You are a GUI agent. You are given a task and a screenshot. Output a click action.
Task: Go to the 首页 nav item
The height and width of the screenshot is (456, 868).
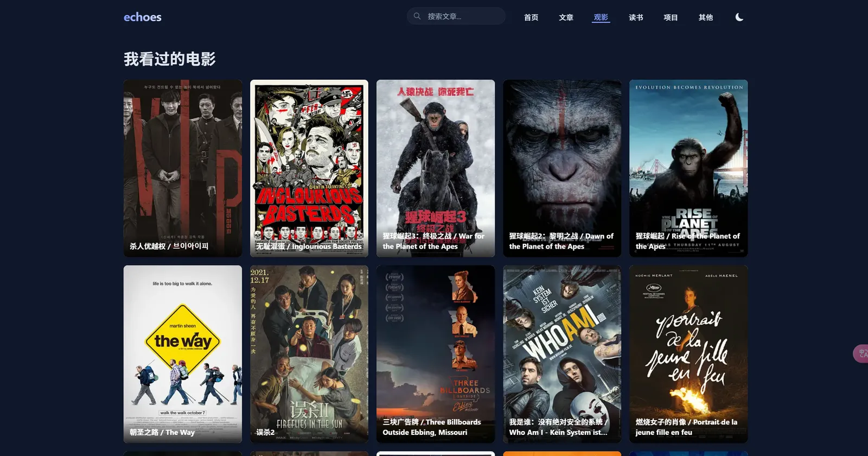pyautogui.click(x=531, y=17)
